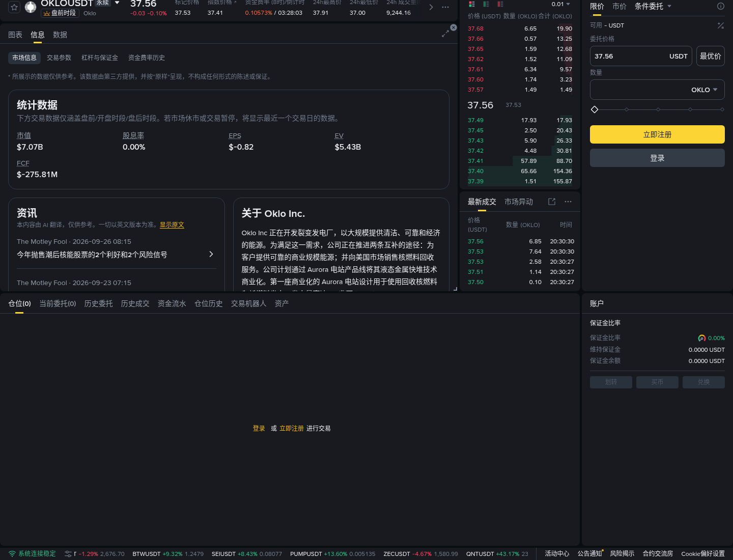This screenshot has height=560, width=733.
Task: Click the 保证金比率 gauge icon
Action: click(x=702, y=338)
